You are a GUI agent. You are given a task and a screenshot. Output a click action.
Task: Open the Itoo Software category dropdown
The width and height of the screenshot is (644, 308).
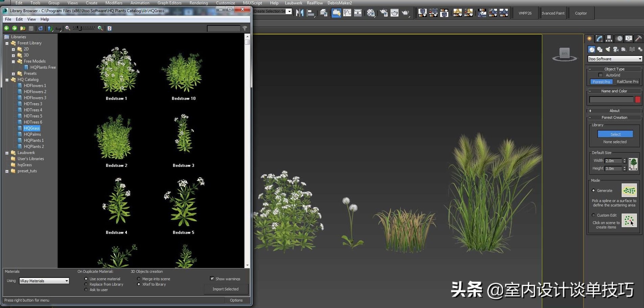point(615,59)
